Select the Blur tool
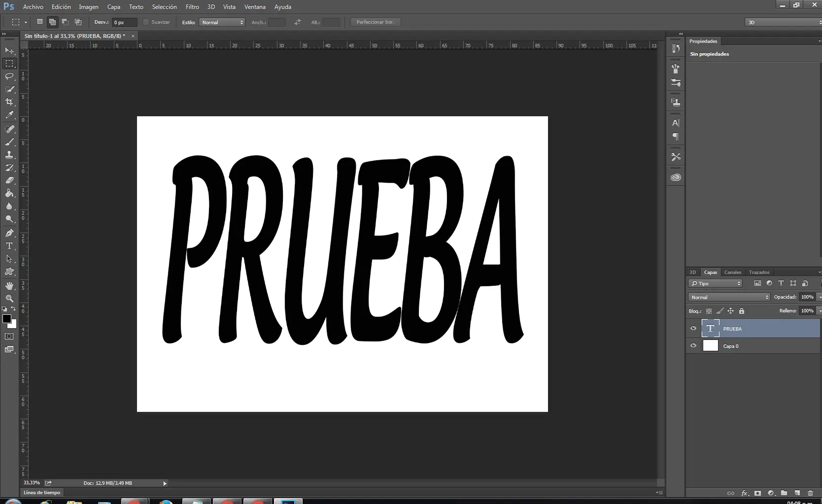 point(9,206)
